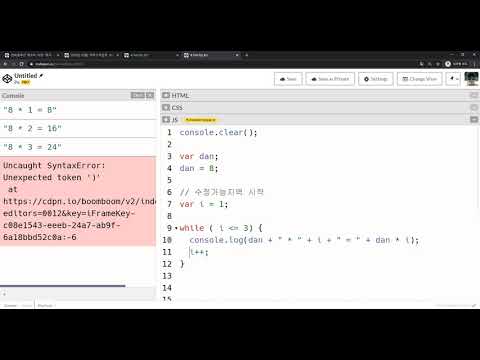Click the closing brace on line 12

click(182, 264)
